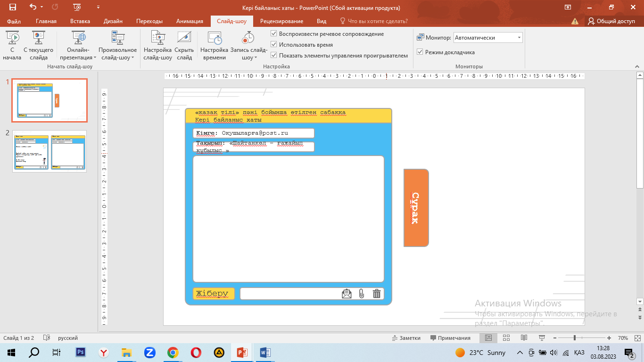Switch to the Animation ribbon tab
Screen dimensions: 644x362
(190, 21)
